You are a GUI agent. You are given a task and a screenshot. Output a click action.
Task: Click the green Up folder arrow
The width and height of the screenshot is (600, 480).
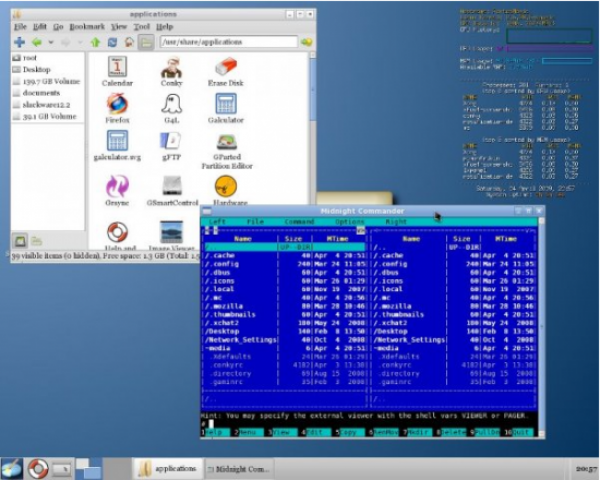(95, 42)
